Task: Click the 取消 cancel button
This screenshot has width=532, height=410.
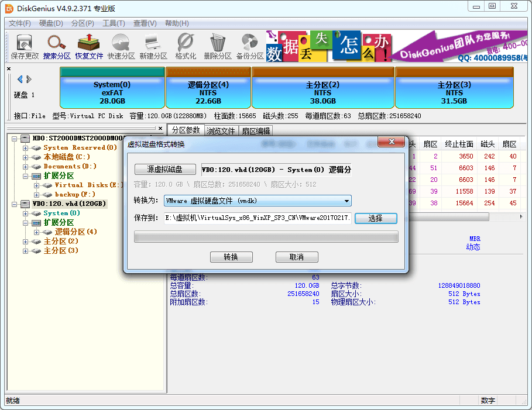Action: pos(297,257)
